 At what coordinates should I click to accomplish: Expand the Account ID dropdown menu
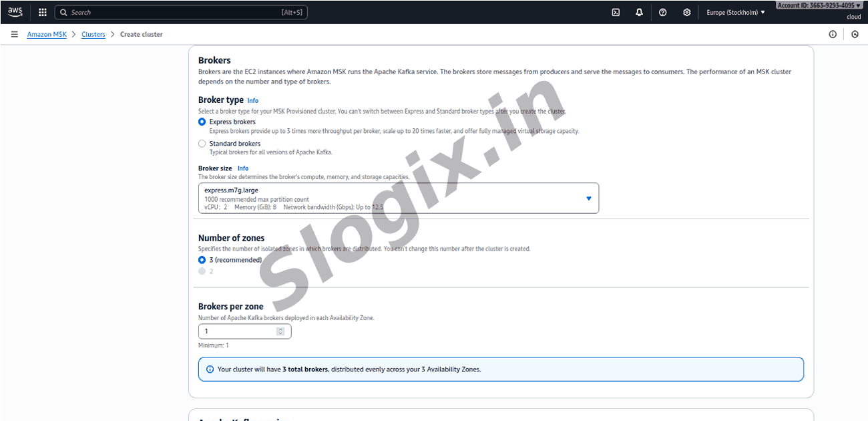point(819,5)
